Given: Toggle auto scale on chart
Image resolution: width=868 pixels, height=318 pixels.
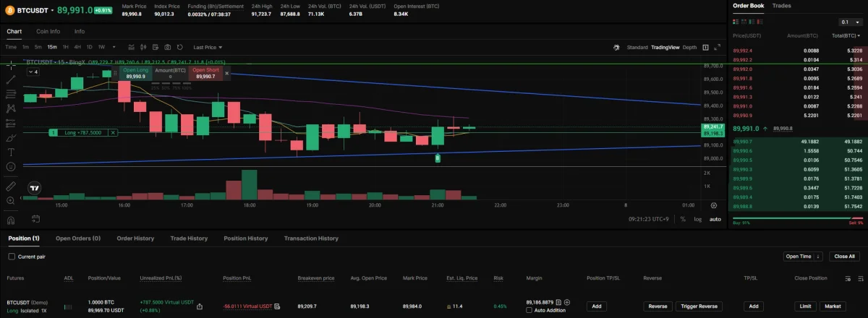Looking at the screenshot, I should 715,219.
